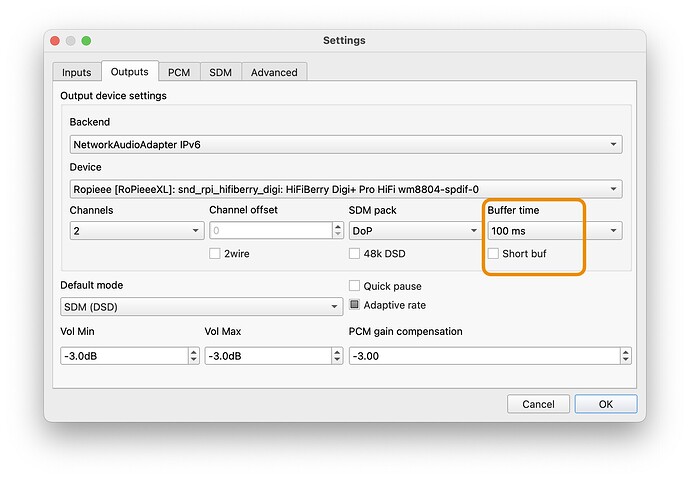Open the Device selection dropdown

coord(345,189)
